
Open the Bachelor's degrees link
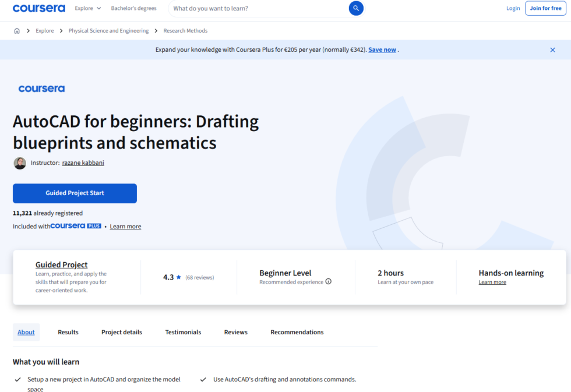tap(133, 8)
